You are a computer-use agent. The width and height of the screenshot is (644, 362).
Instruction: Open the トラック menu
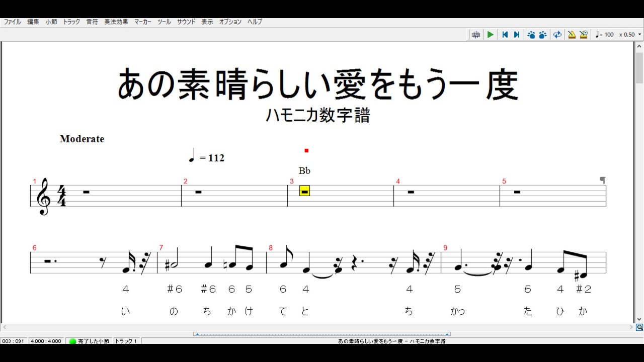pyautogui.click(x=71, y=22)
